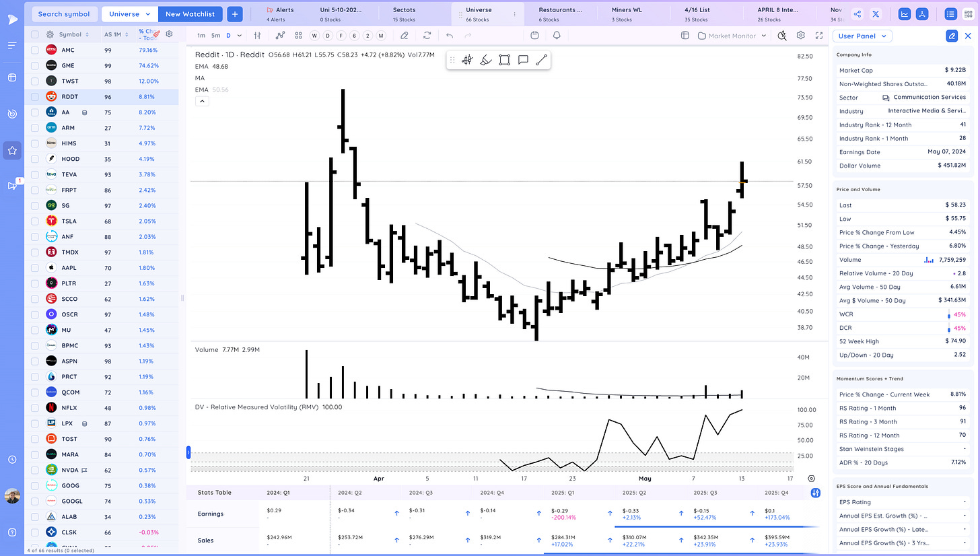Open the alert bell icon in the chart toolbar
980x556 pixels.
click(x=557, y=36)
